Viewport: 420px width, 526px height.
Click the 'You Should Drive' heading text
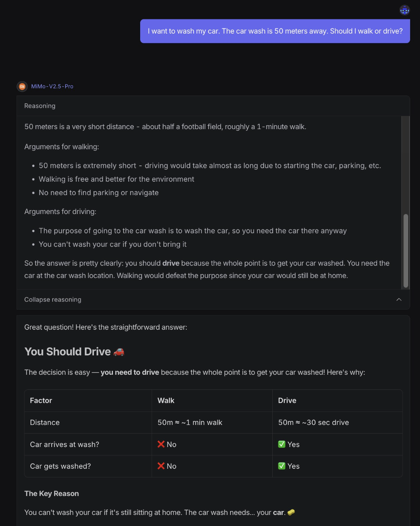click(67, 351)
